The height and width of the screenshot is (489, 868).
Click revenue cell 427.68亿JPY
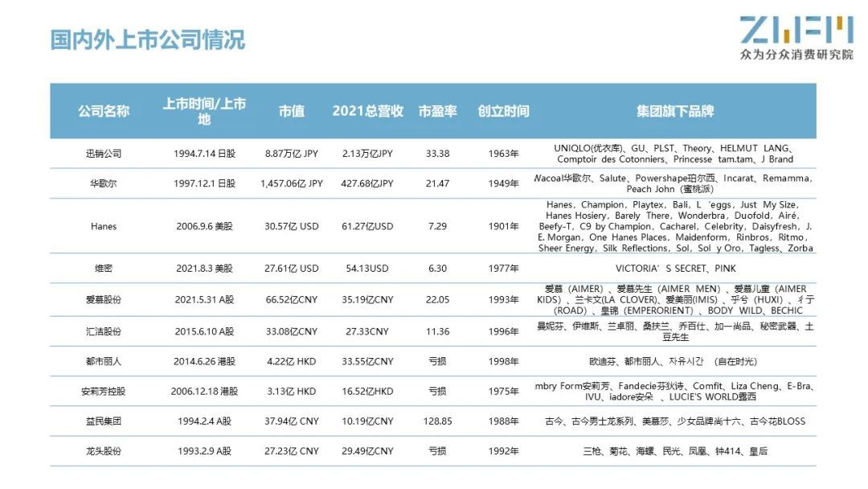tap(367, 183)
